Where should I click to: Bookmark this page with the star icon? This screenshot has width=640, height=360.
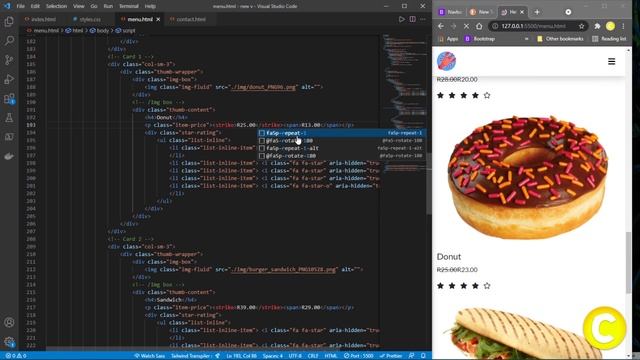(x=582, y=26)
